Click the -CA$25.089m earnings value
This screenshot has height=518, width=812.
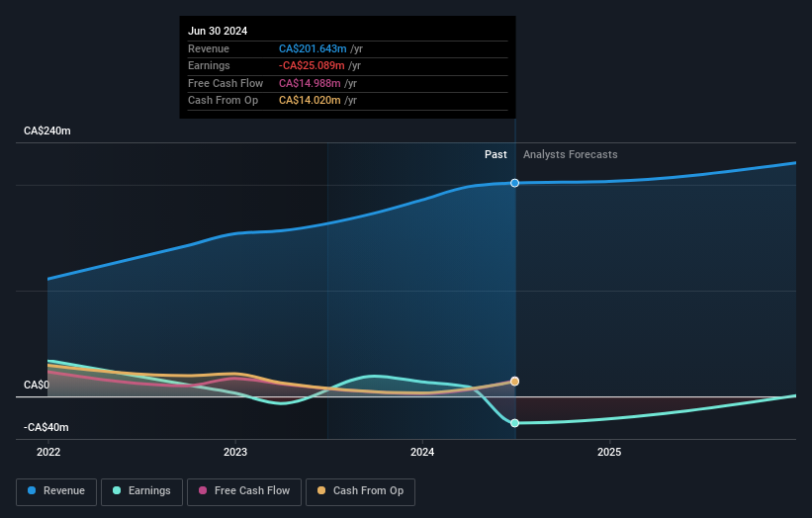pos(312,65)
